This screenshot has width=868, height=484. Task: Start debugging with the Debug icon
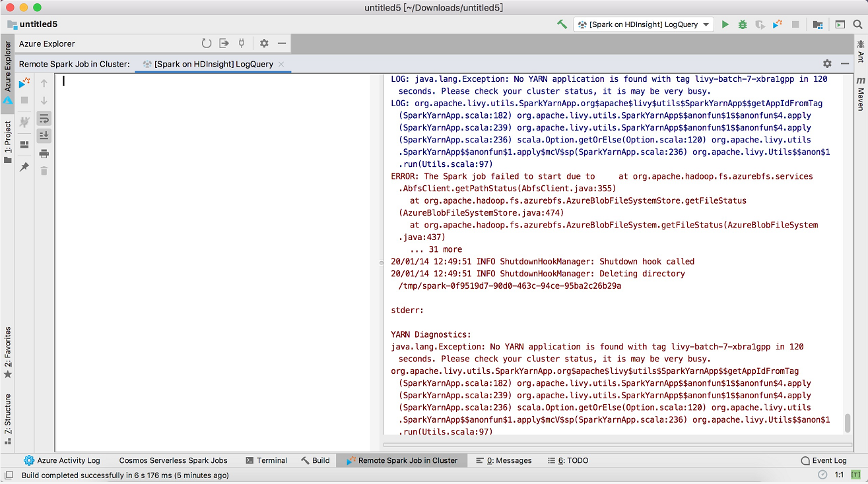click(x=742, y=24)
